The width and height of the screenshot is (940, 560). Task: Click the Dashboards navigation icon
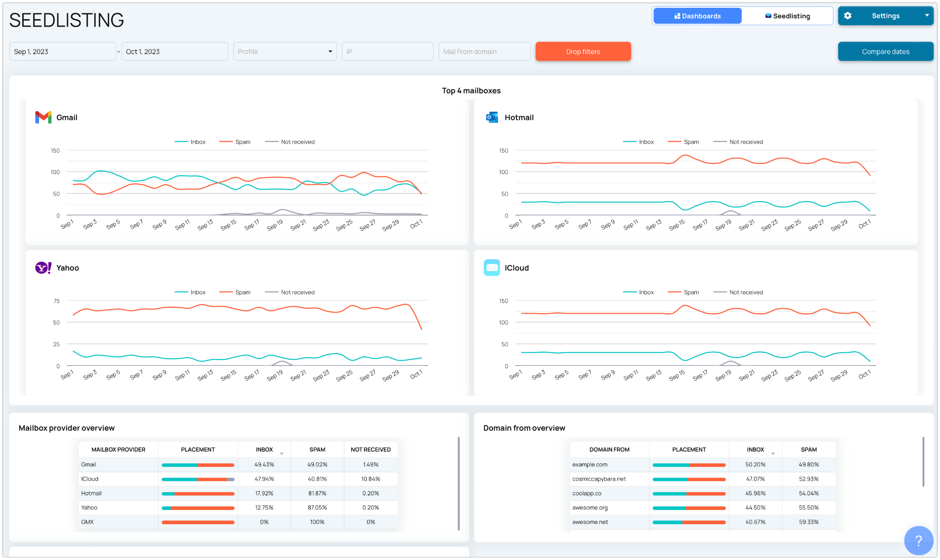pyautogui.click(x=675, y=14)
